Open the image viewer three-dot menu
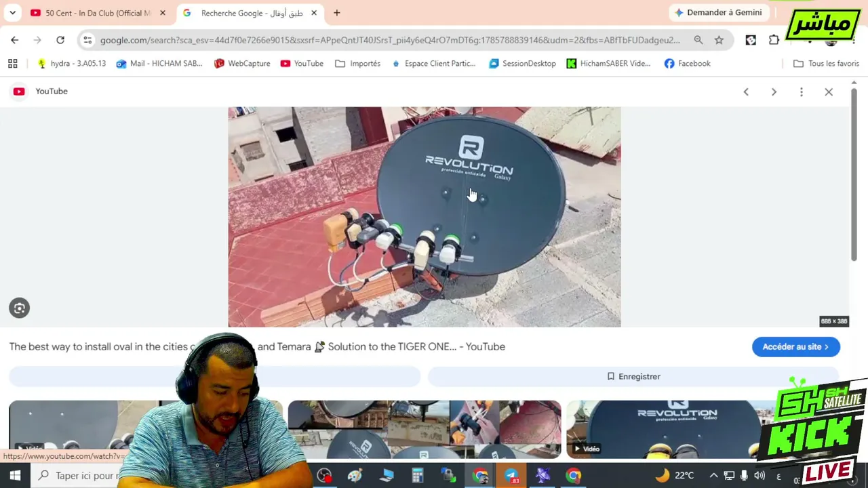 click(x=802, y=91)
